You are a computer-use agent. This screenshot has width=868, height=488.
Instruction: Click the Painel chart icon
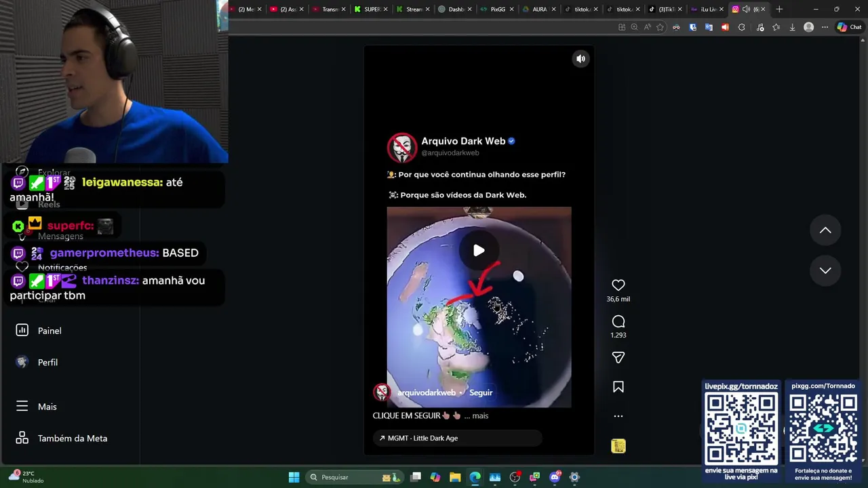pyautogui.click(x=22, y=330)
